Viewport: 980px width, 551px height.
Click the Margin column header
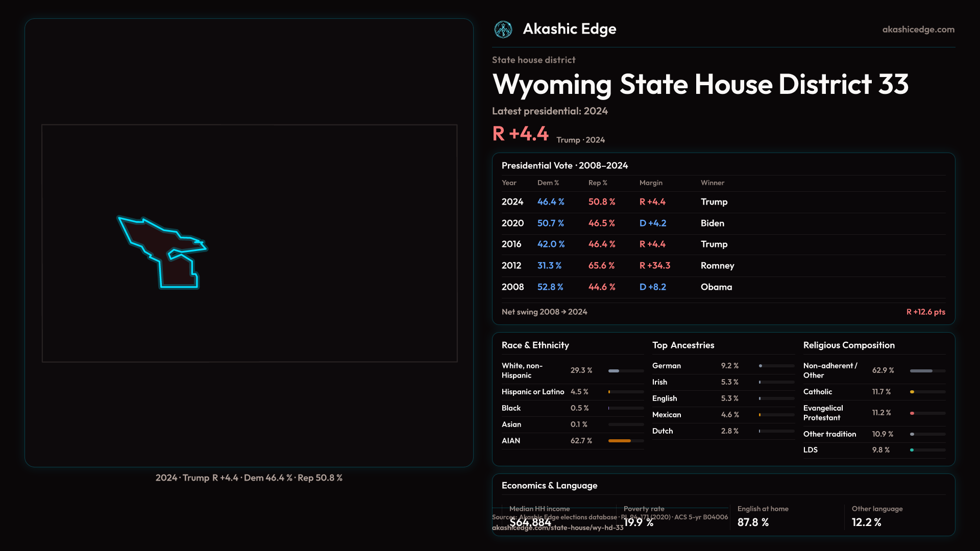pyautogui.click(x=651, y=183)
